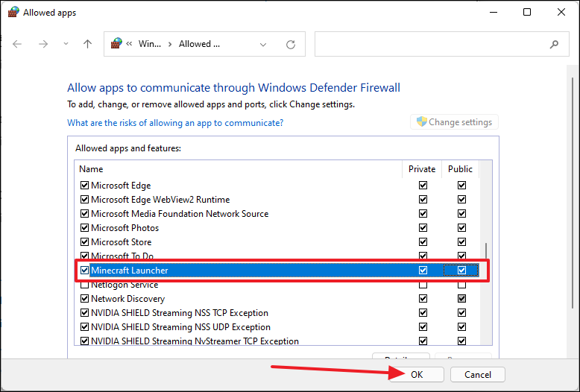The image size is (580, 392).
Task: Click the Allowed apps title bar icon
Action: point(12,13)
